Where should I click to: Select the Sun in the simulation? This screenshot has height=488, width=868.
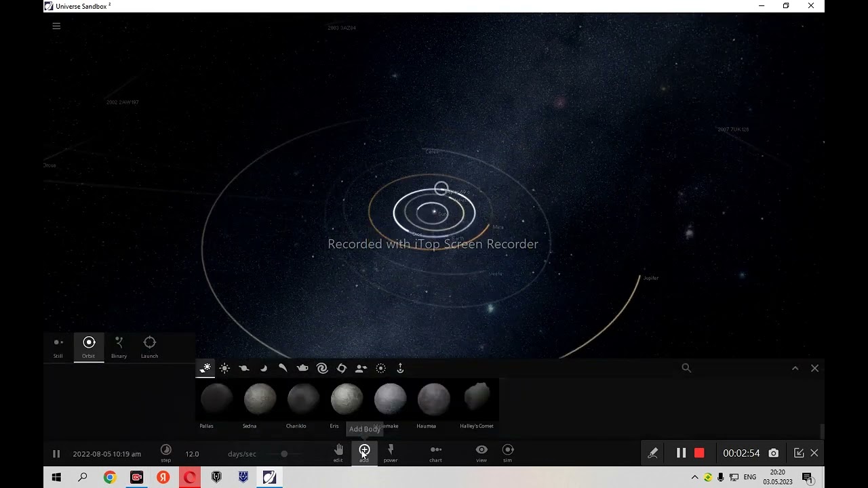[435, 212]
